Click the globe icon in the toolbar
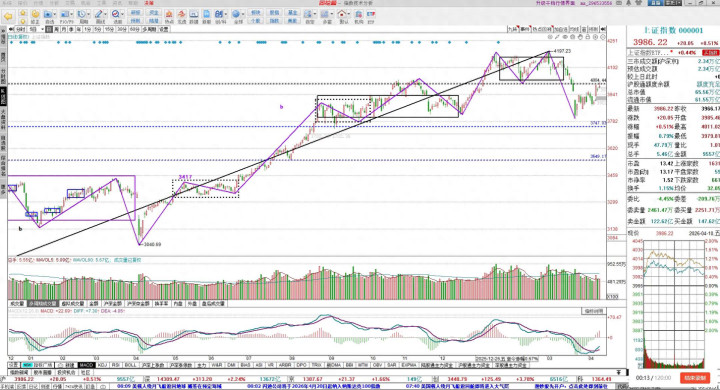The width and height of the screenshot is (720, 390). pos(236,14)
